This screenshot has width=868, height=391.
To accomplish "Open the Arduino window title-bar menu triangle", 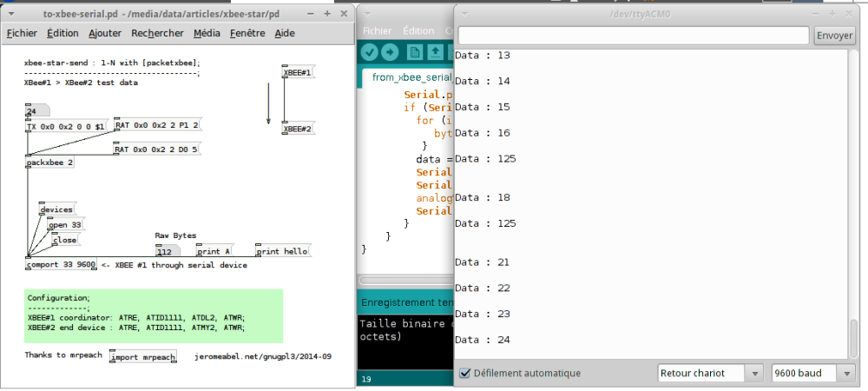I will [x=367, y=15].
